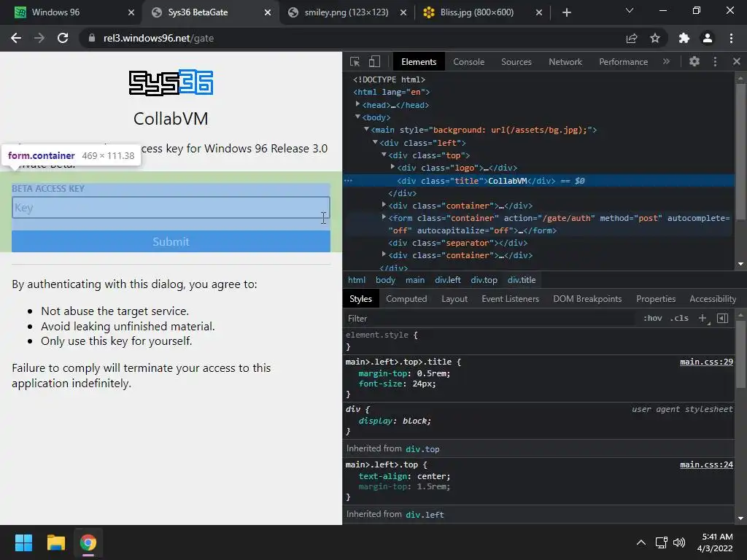747x560 pixels.
Task: Open the network tray icon
Action: pos(661,542)
